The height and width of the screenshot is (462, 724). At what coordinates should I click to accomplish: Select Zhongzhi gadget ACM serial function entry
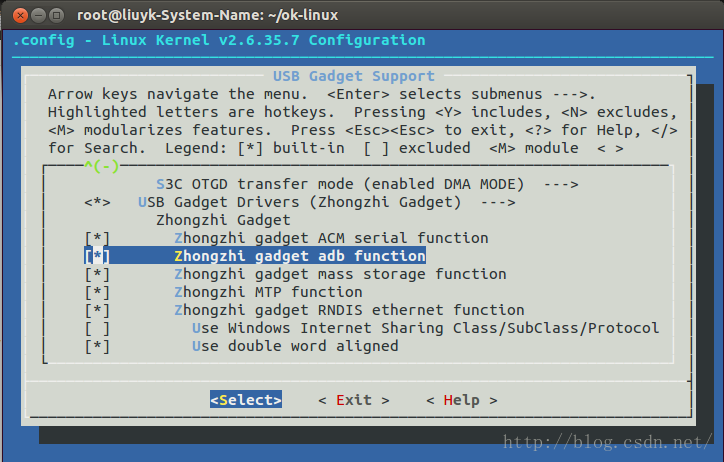(x=331, y=238)
